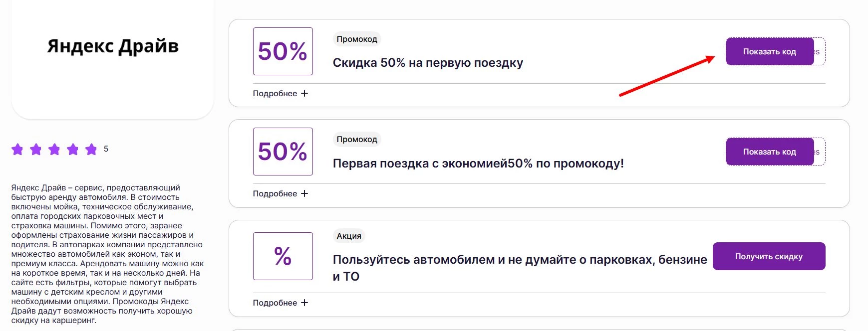
Task: Click the 50% icon on the first promo card
Action: point(283,51)
